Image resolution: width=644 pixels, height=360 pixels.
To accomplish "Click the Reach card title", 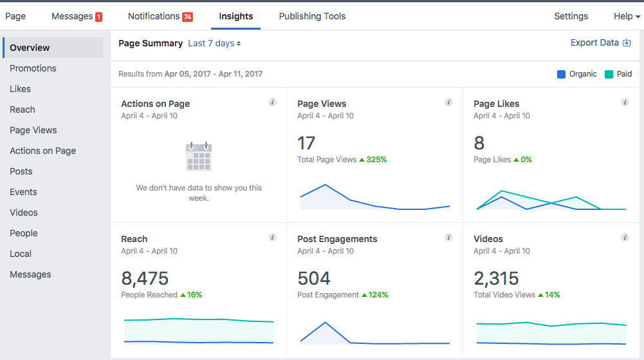I will click(x=134, y=239).
